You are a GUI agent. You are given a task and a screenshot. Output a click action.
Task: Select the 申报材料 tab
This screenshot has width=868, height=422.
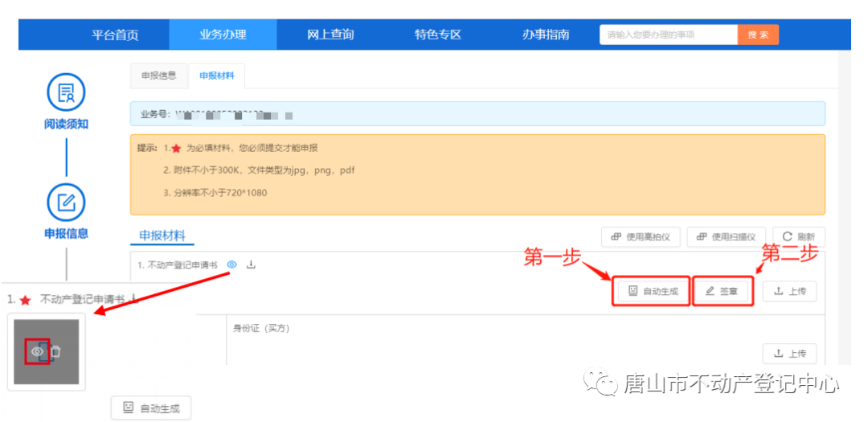(x=217, y=76)
